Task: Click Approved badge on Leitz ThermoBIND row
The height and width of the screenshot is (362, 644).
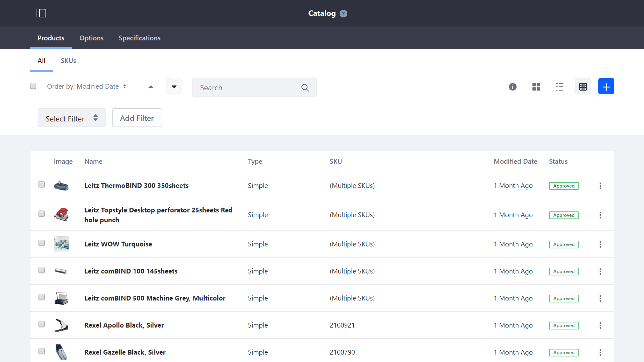Action: coord(564,186)
